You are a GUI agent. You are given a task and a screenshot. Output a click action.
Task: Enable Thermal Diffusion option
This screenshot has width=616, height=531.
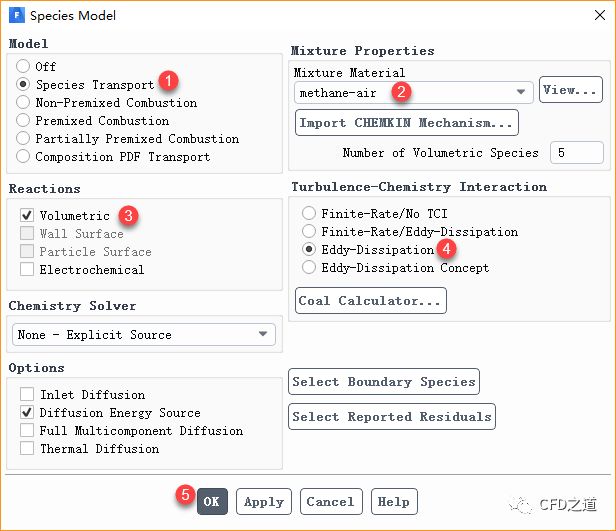click(27, 449)
